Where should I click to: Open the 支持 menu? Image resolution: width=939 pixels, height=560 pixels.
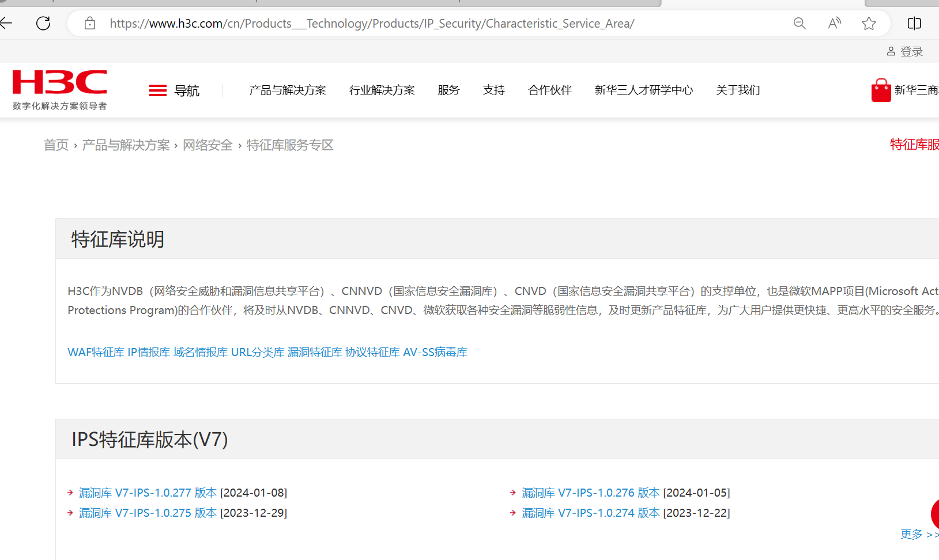point(494,90)
